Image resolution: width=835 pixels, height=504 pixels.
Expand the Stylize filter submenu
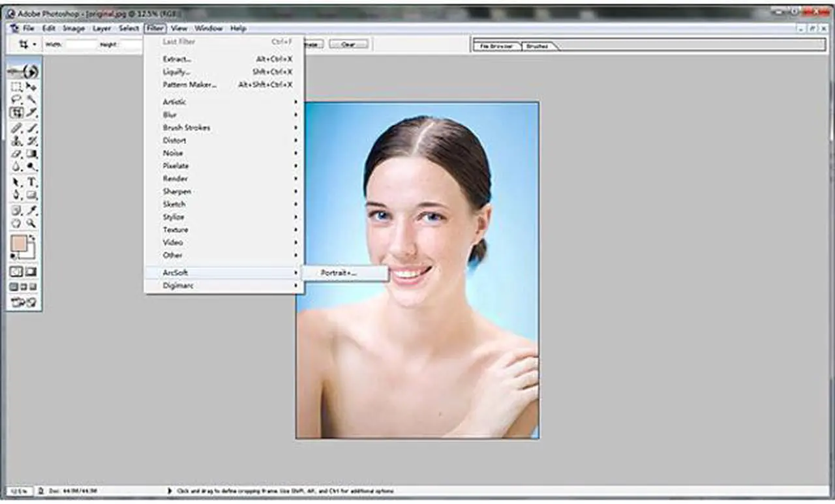[x=224, y=217]
